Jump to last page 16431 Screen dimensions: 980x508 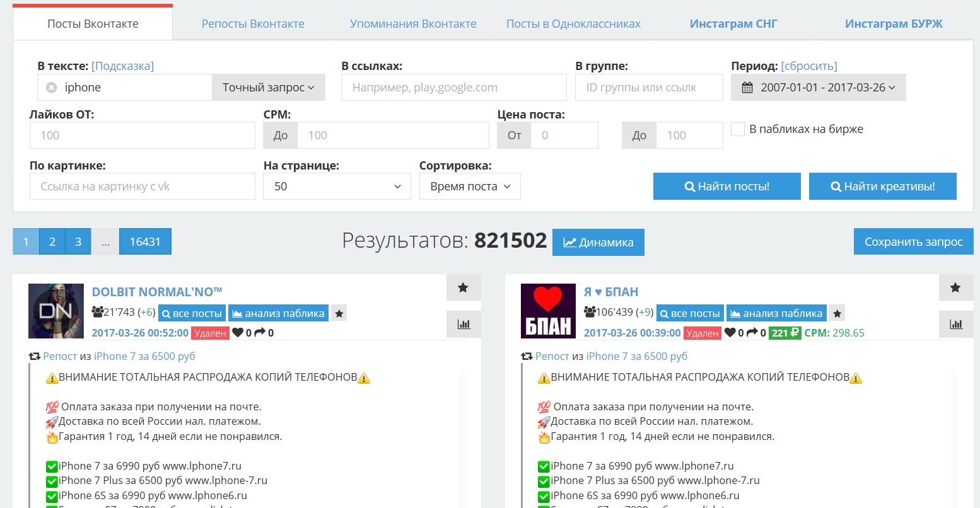pyautogui.click(x=145, y=241)
